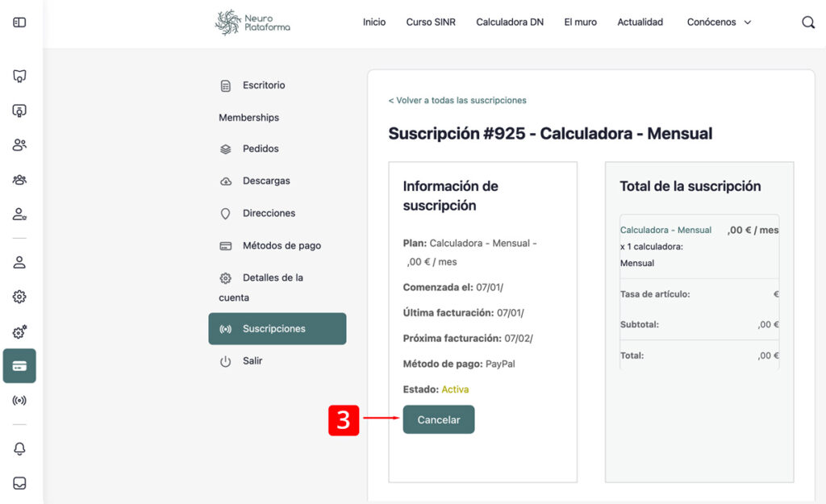
Task: Click the Suscripción #925 heading
Action: (x=550, y=133)
